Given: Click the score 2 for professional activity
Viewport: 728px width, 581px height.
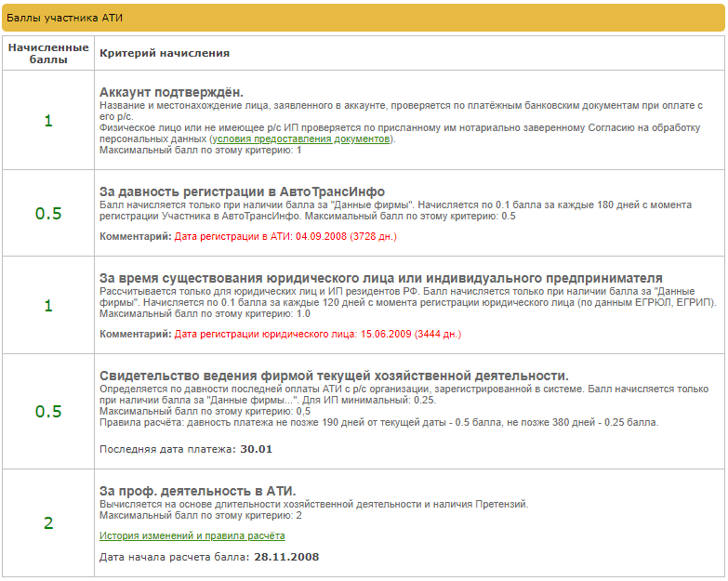Looking at the screenshot, I should pos(48,522).
